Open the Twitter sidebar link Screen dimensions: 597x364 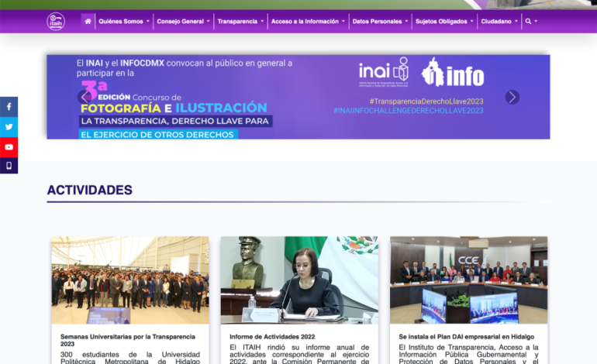pyautogui.click(x=9, y=127)
